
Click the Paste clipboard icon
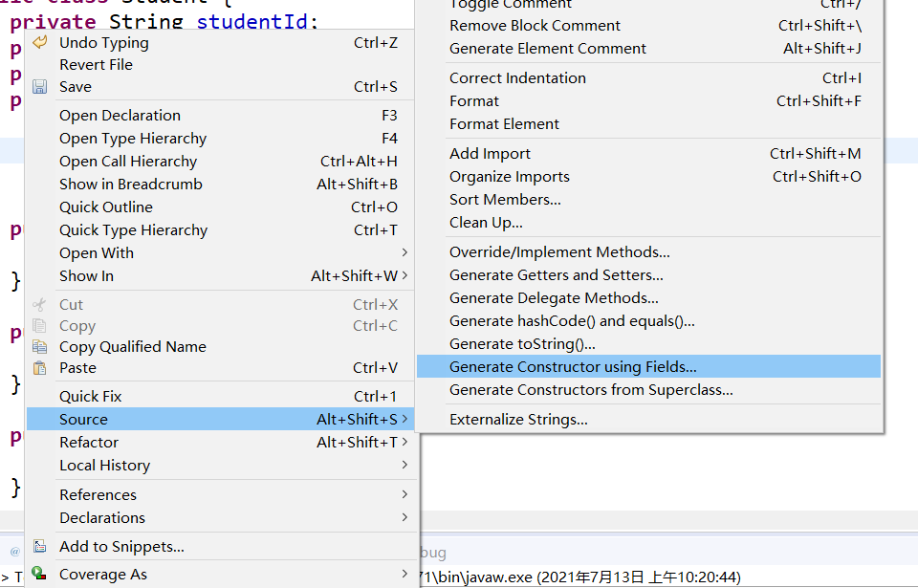point(39,368)
